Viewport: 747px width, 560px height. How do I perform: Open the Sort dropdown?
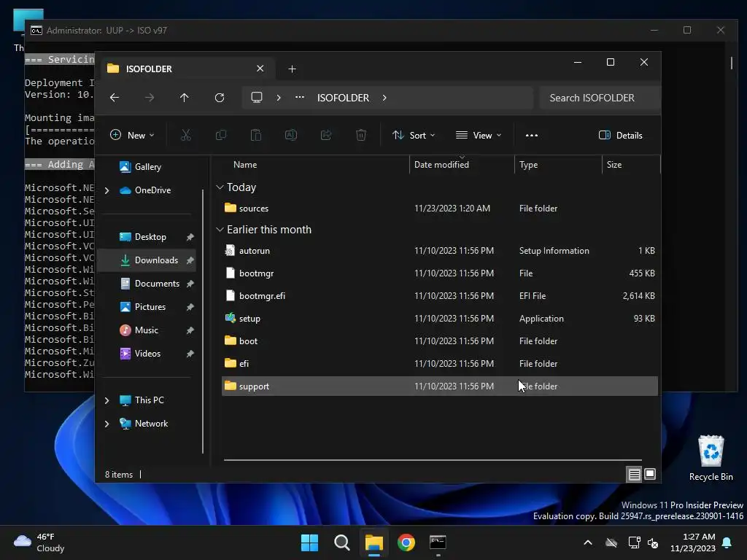pos(414,135)
